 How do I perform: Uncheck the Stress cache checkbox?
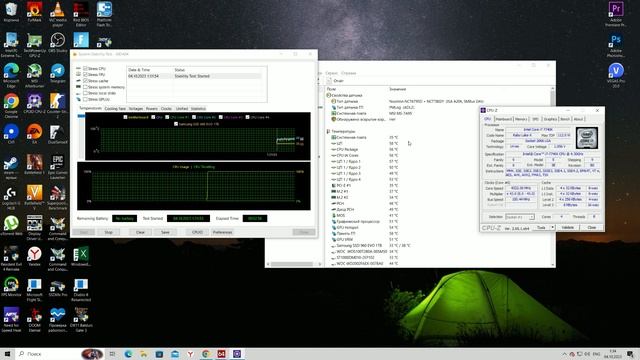[85, 81]
